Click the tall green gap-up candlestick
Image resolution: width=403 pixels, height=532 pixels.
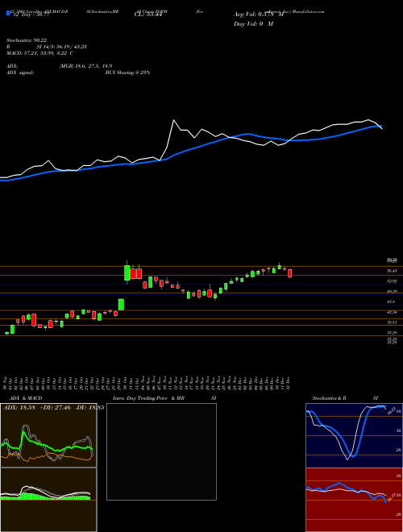coord(127,272)
